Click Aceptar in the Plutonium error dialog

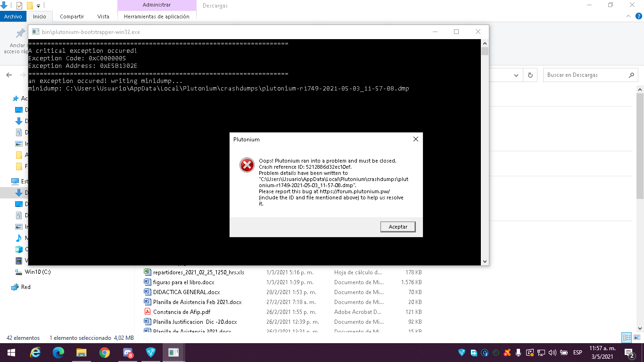click(x=398, y=227)
